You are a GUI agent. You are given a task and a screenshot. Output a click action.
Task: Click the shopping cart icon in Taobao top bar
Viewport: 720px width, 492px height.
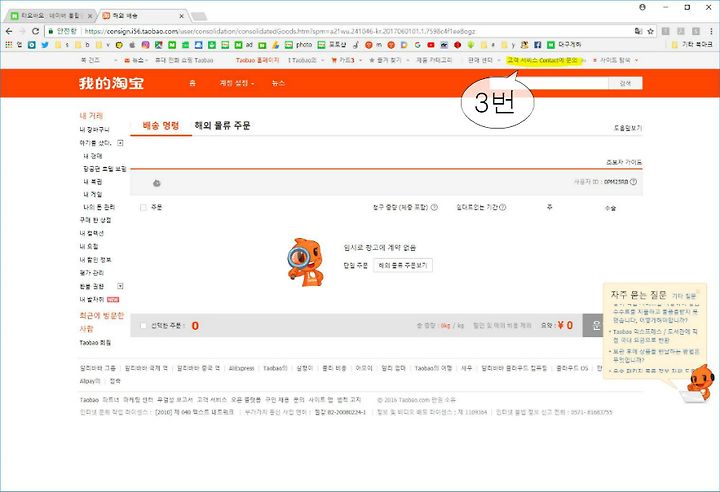[x=334, y=60]
